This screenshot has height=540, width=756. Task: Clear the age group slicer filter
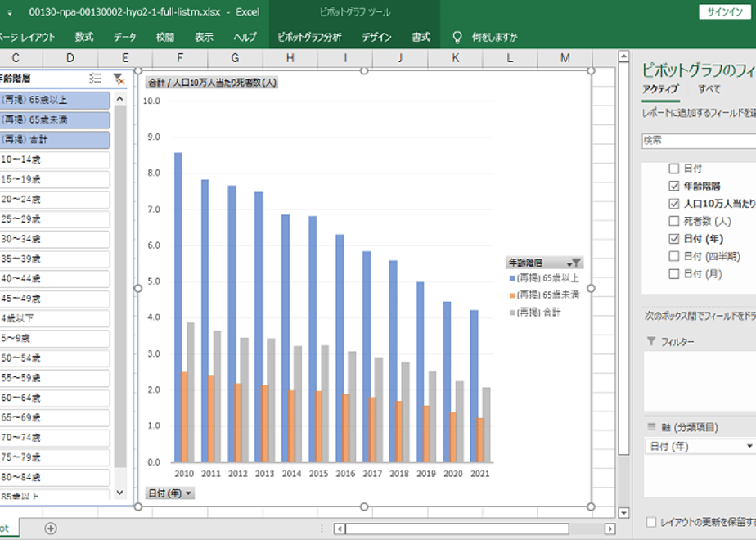tap(119, 79)
